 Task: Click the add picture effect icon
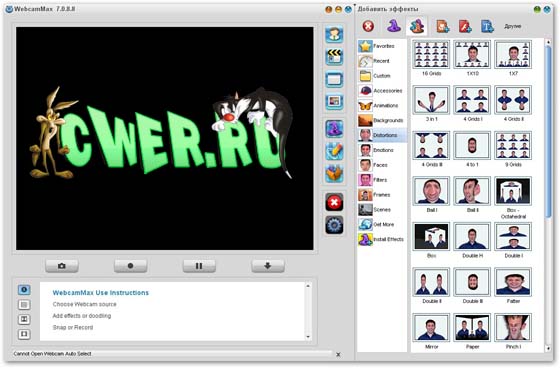[x=443, y=26]
